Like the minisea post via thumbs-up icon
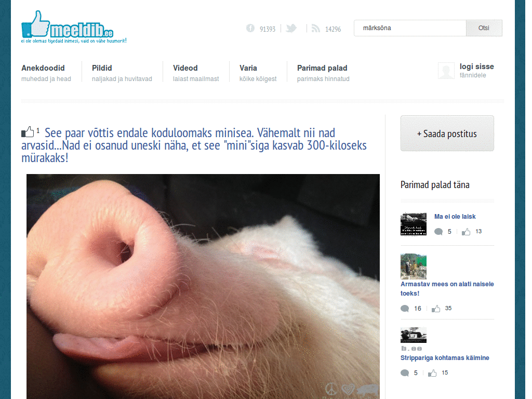 coord(28,132)
